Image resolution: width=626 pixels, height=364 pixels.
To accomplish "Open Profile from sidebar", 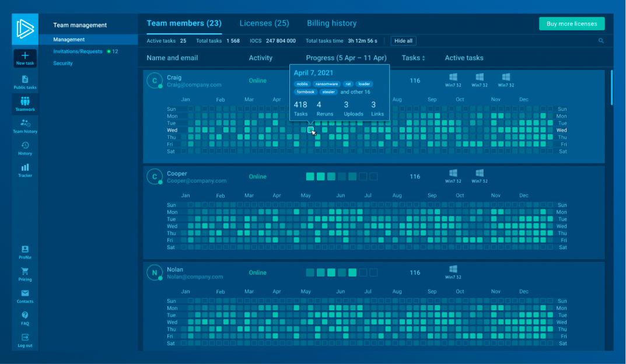I will pyautogui.click(x=25, y=250).
